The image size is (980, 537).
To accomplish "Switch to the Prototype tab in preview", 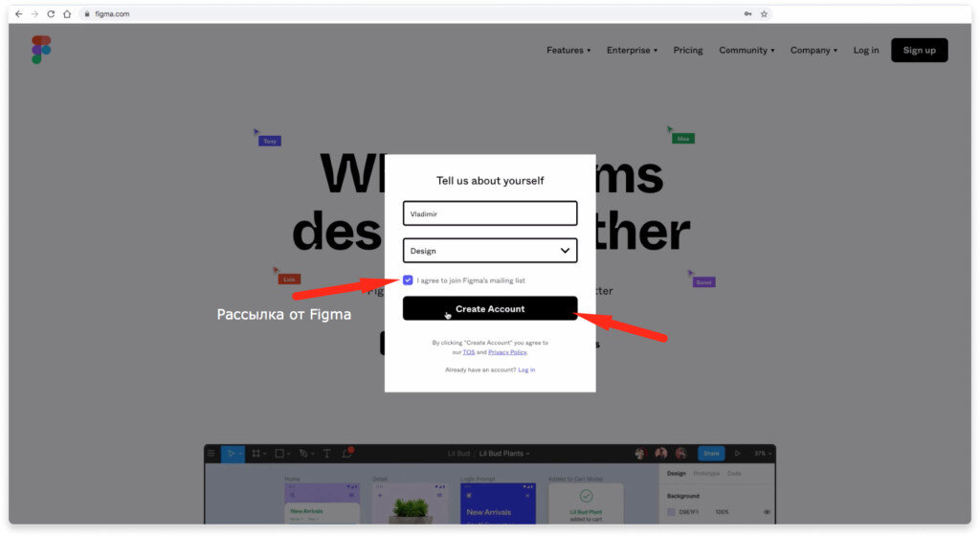I will coord(706,473).
